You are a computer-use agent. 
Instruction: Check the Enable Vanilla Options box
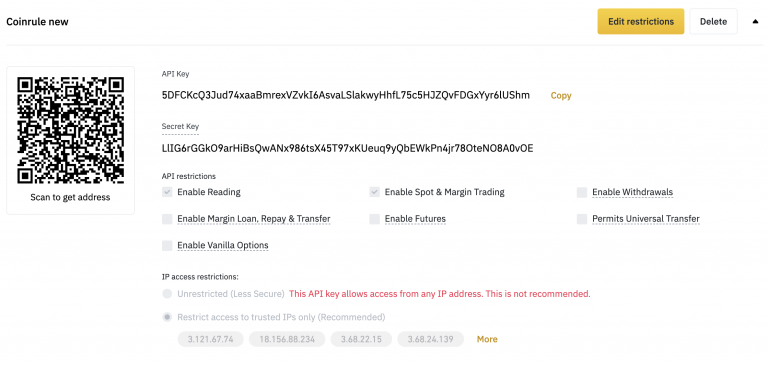168,245
